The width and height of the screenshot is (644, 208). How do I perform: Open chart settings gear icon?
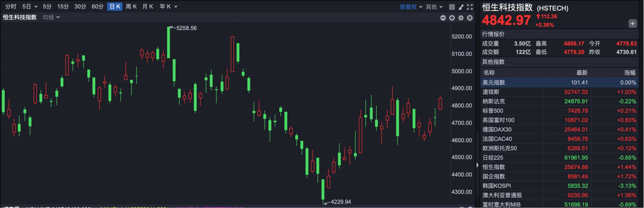tap(461, 18)
